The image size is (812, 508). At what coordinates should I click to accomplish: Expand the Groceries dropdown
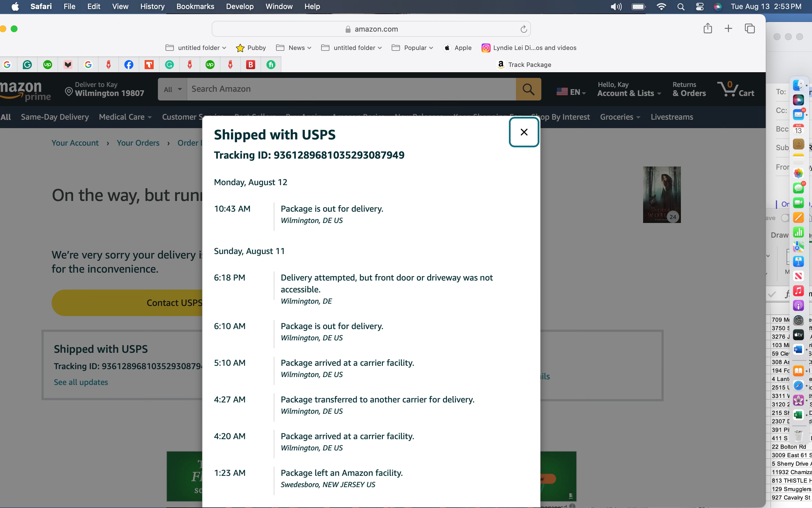[620, 117]
